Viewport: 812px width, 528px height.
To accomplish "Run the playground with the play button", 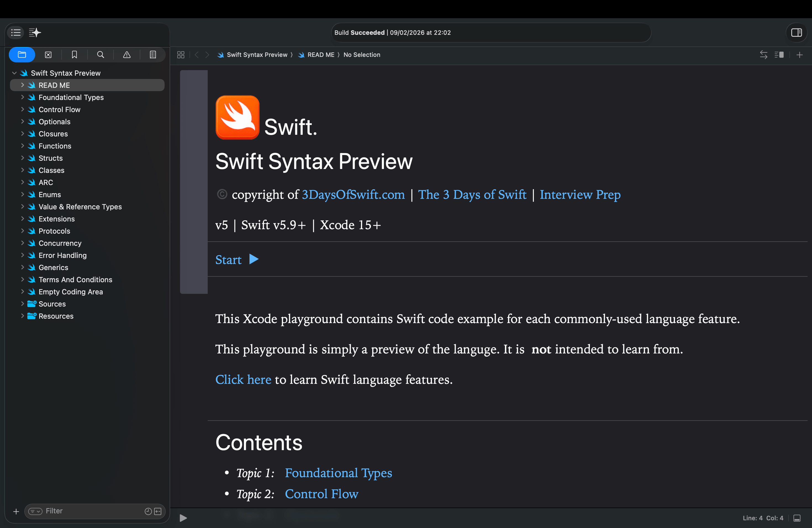I will (x=183, y=518).
